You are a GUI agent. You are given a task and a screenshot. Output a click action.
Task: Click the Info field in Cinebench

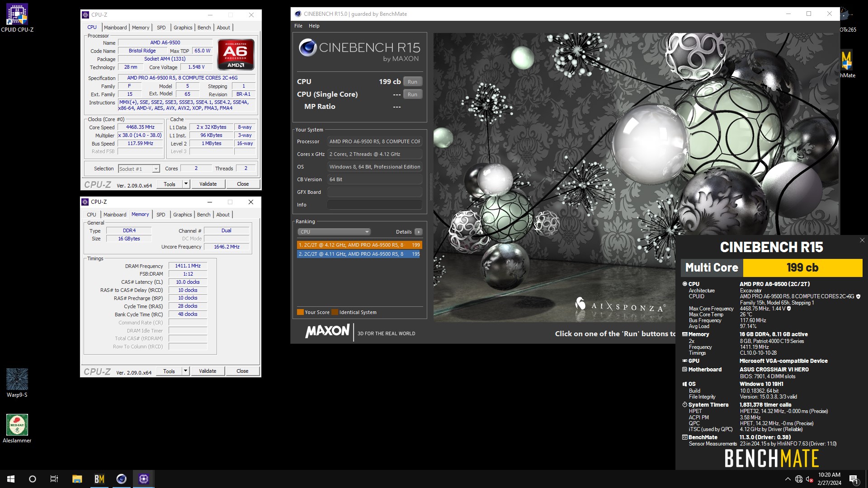click(x=375, y=205)
